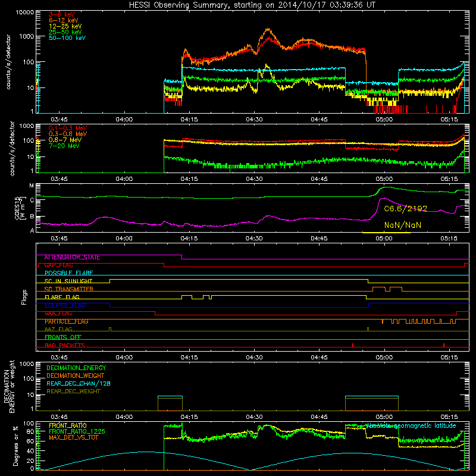This screenshot has width=476, height=476.
Task: Click the Absolute geomagnetic latitude label
Action: 411,425
